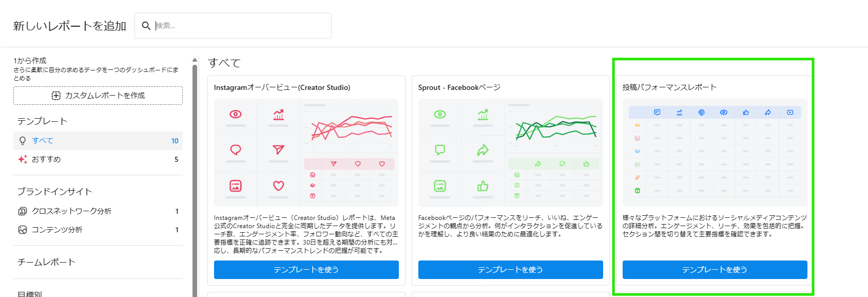
Task: Click the コンテンツ分析 icon
Action: (23, 230)
